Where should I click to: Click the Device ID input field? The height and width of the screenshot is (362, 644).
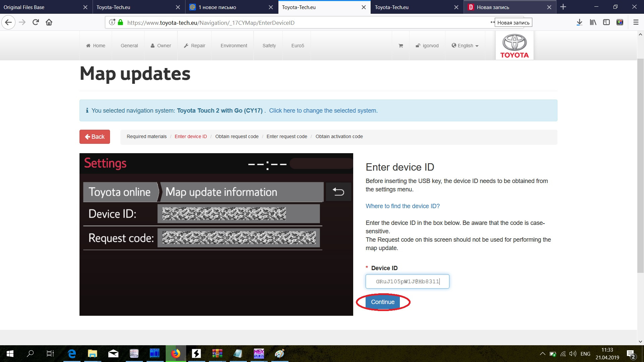click(407, 282)
